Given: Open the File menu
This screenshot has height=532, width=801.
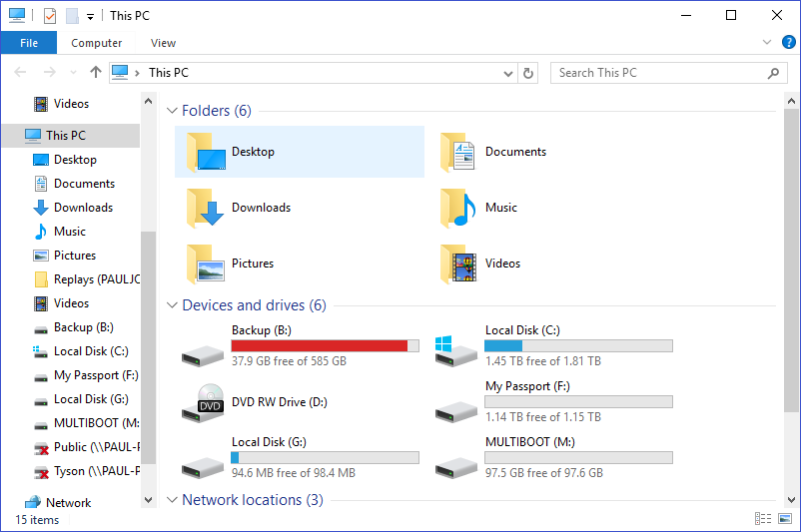Looking at the screenshot, I should pyautogui.click(x=29, y=43).
